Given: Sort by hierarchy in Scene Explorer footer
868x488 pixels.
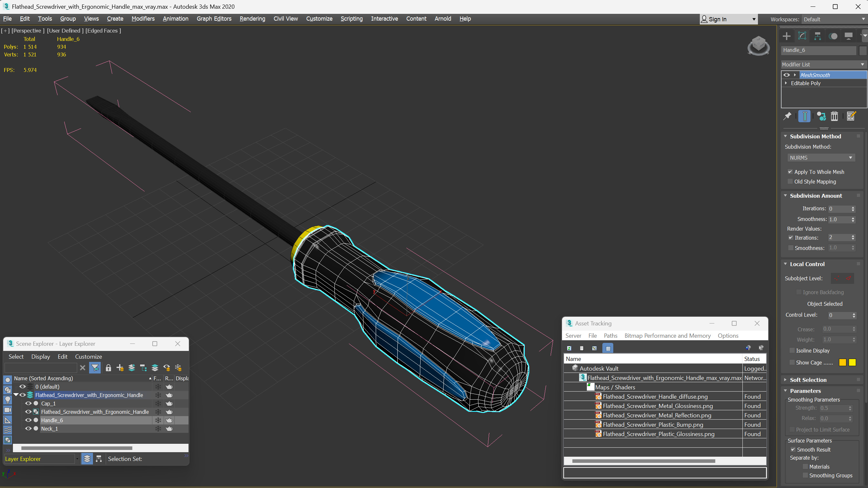Looking at the screenshot, I should 99,459.
